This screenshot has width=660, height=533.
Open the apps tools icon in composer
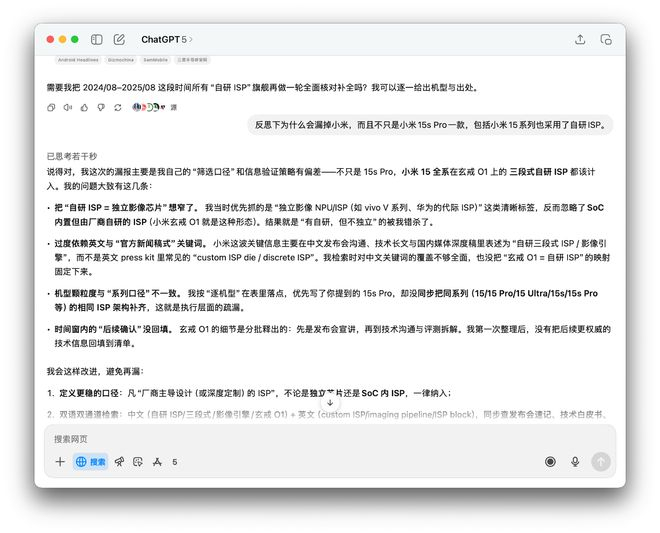coord(157,462)
